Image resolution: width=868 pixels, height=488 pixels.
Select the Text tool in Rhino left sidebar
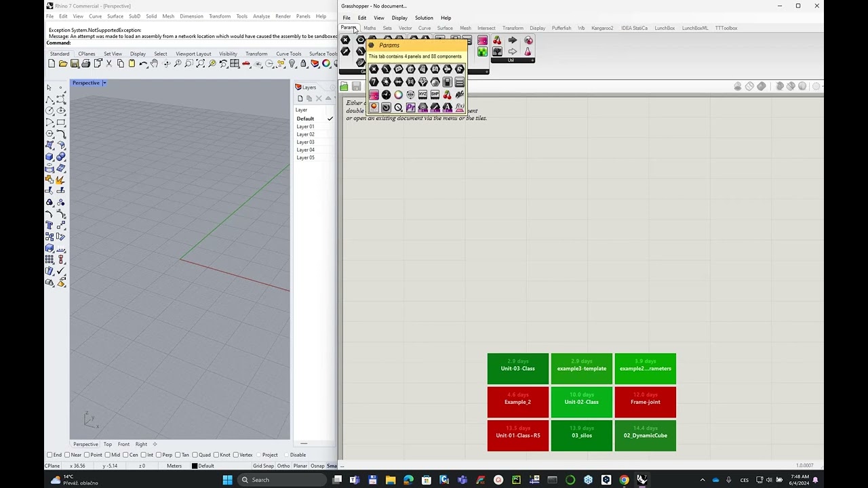(50, 225)
